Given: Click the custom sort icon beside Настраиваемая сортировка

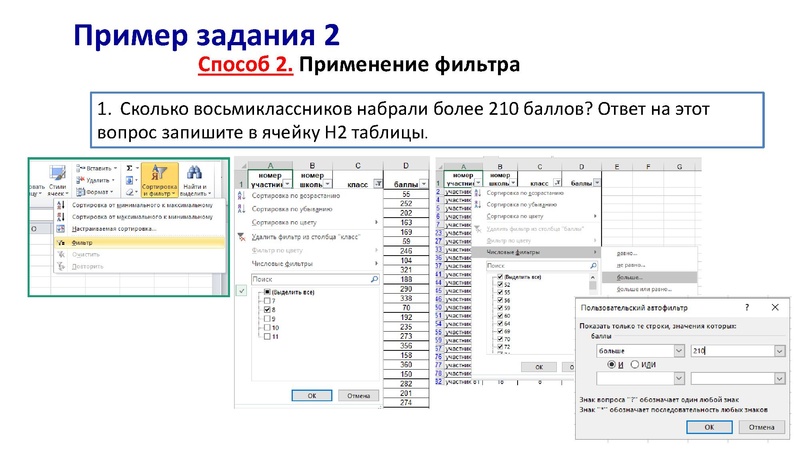Looking at the screenshot, I should tap(61, 229).
